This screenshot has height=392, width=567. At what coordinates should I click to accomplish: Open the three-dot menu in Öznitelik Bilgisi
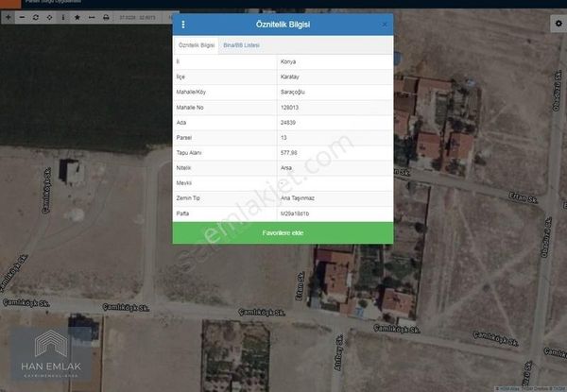click(183, 25)
